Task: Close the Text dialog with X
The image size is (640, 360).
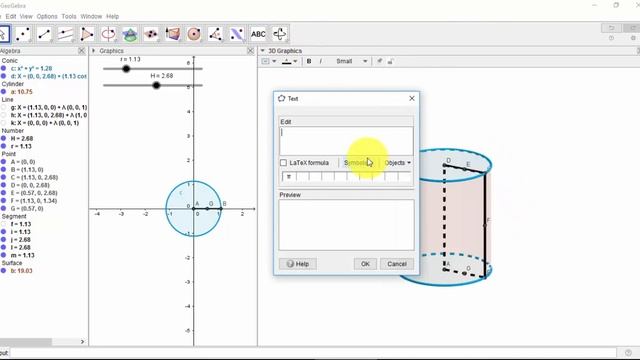Action: 412,98
